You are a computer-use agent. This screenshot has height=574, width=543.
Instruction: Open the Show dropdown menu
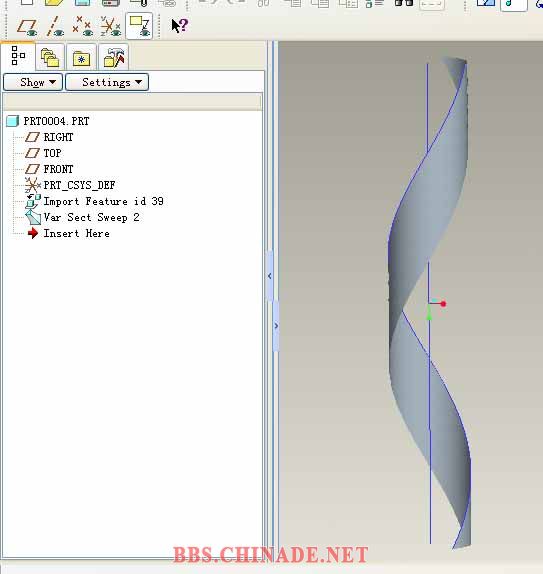pos(33,82)
